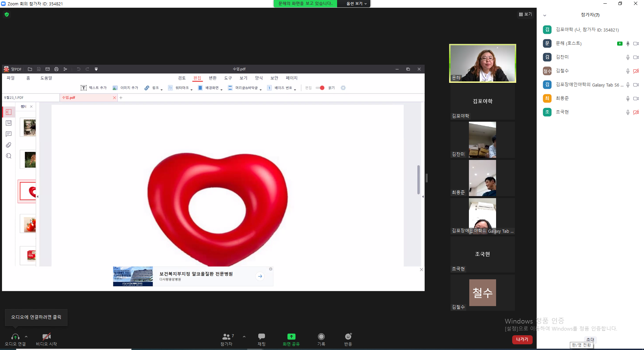Expand the caret next to 참가자 button

tap(244, 337)
